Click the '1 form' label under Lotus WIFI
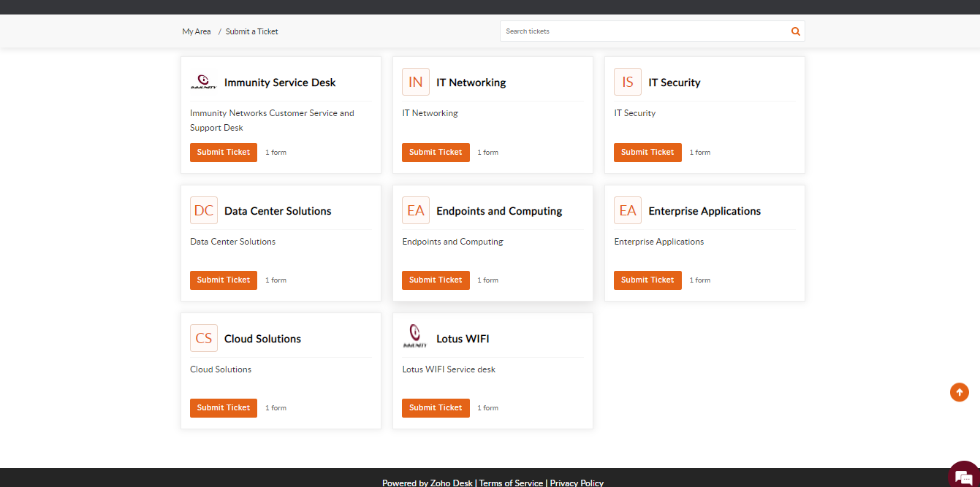980x487 pixels. pos(488,408)
